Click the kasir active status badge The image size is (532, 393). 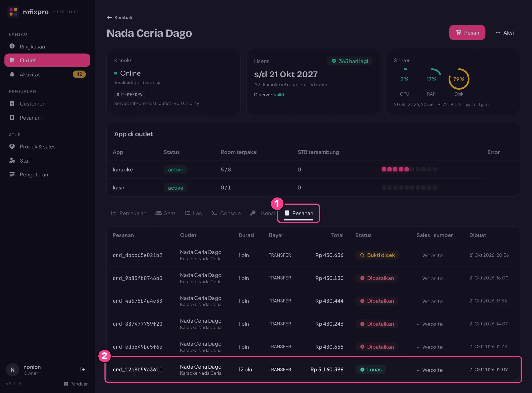pos(176,188)
